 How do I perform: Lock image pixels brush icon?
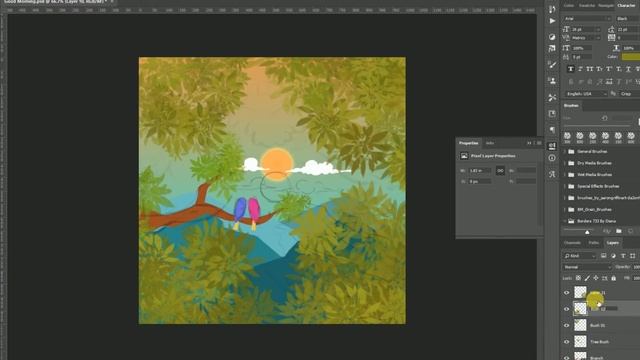pyautogui.click(x=587, y=278)
